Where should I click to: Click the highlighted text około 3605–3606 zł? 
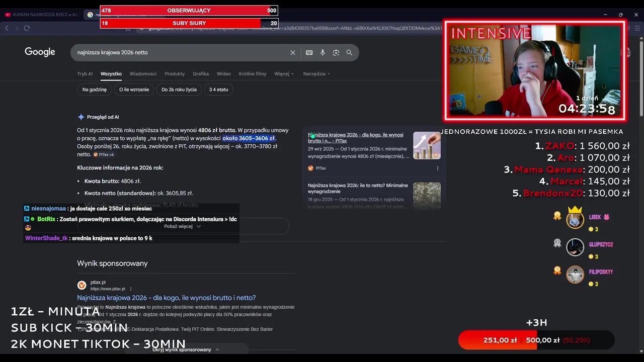(249, 138)
